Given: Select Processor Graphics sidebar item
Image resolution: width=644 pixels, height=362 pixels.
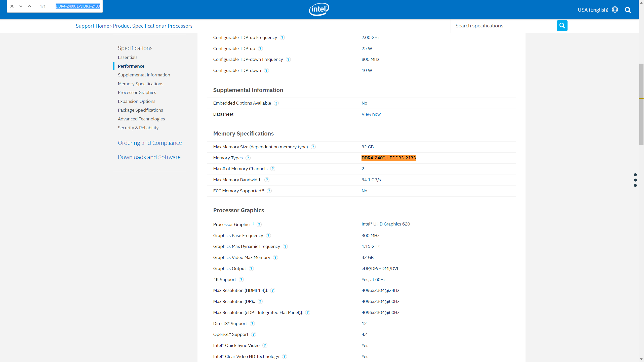Looking at the screenshot, I should tap(137, 93).
